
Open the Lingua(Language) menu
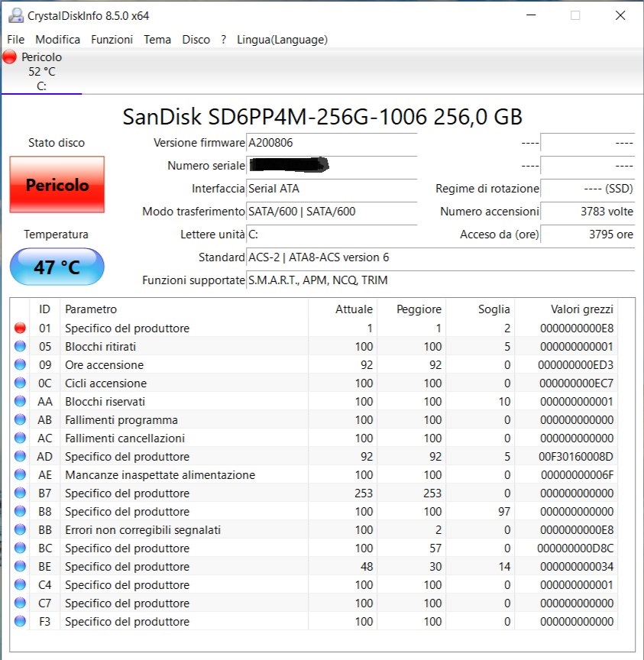pos(282,40)
